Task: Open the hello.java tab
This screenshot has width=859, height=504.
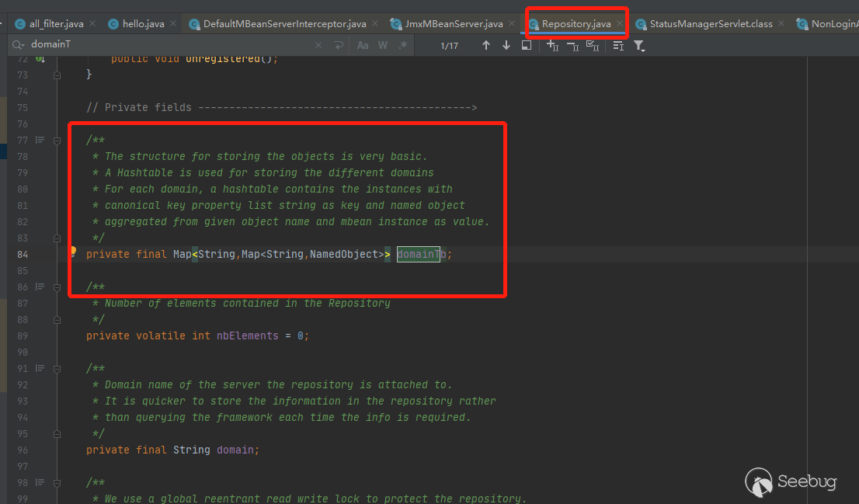Action: click(x=137, y=24)
